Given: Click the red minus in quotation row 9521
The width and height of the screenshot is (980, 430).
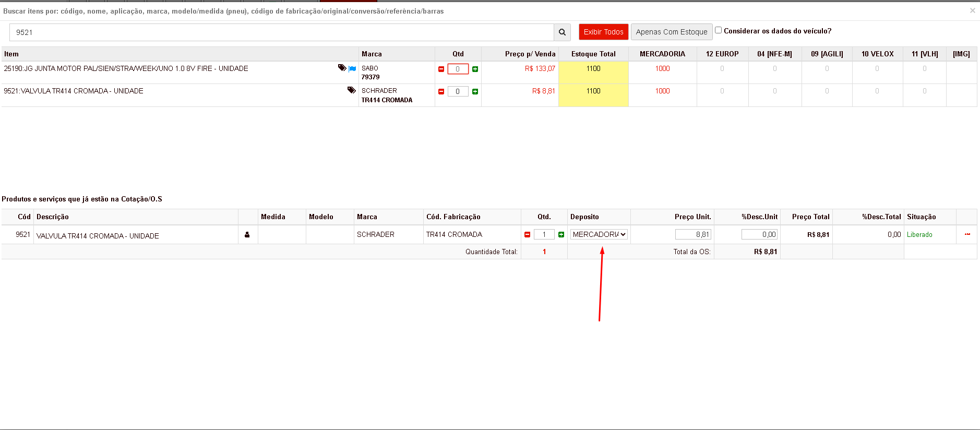Looking at the screenshot, I should pos(528,235).
